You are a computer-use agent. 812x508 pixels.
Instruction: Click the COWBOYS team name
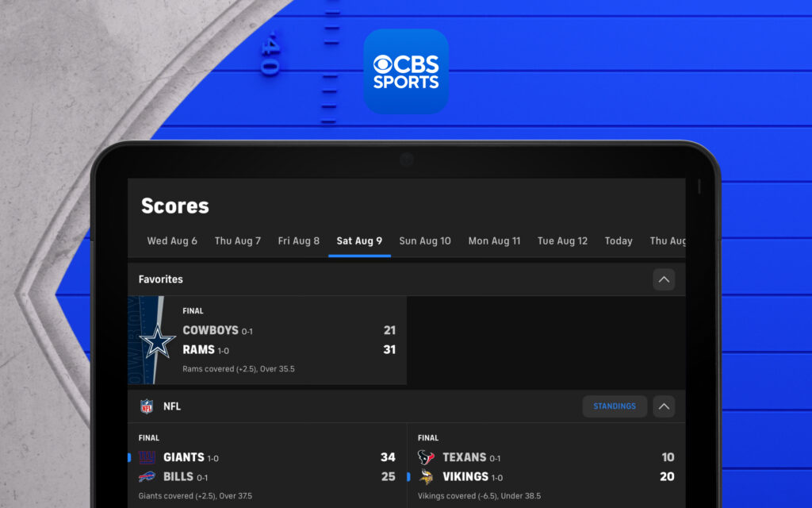point(211,330)
